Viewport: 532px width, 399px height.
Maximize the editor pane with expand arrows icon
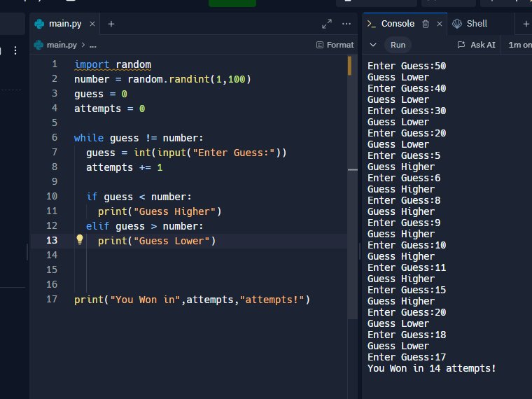point(327,24)
